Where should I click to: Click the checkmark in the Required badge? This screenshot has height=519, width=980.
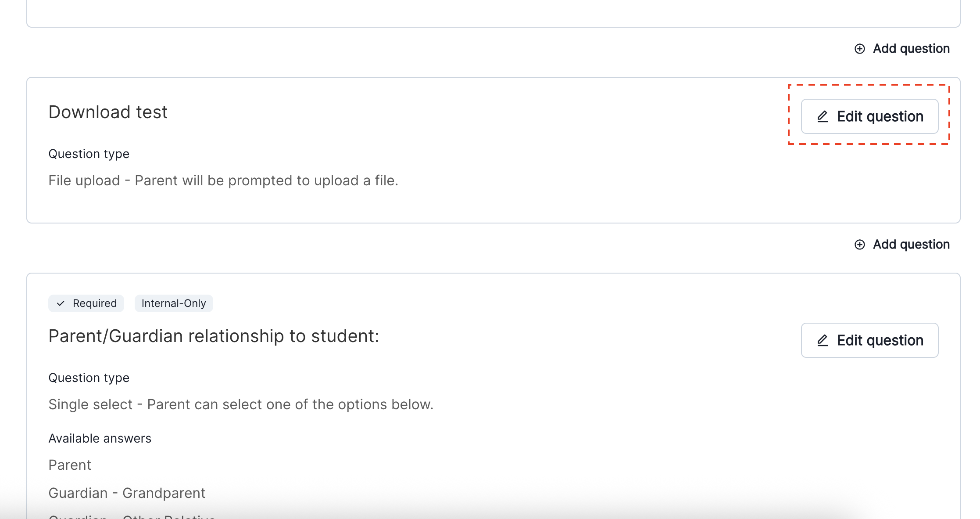61,303
